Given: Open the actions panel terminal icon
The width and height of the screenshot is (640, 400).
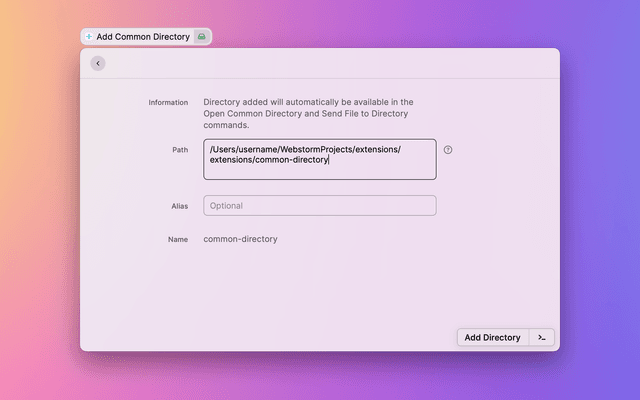Looking at the screenshot, I should [541, 337].
